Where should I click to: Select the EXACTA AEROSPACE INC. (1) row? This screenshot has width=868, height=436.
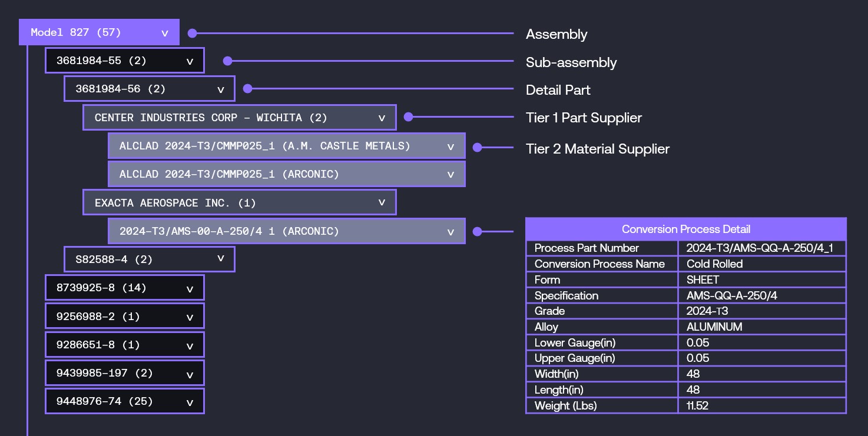[240, 202]
